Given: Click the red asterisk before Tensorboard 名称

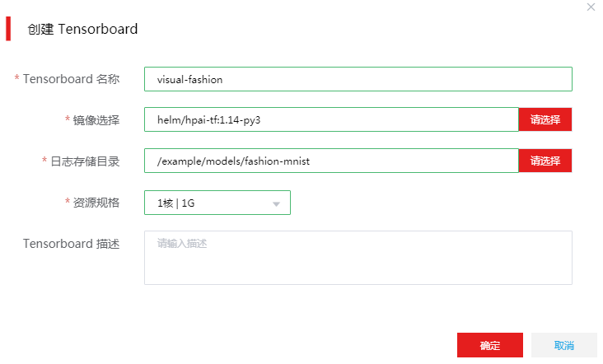Looking at the screenshot, I should point(17,77).
